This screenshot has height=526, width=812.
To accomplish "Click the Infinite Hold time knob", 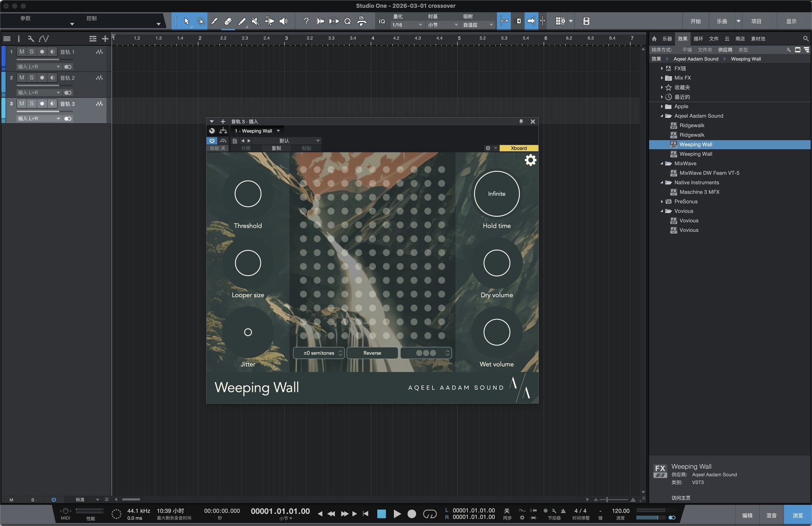I will pos(497,194).
